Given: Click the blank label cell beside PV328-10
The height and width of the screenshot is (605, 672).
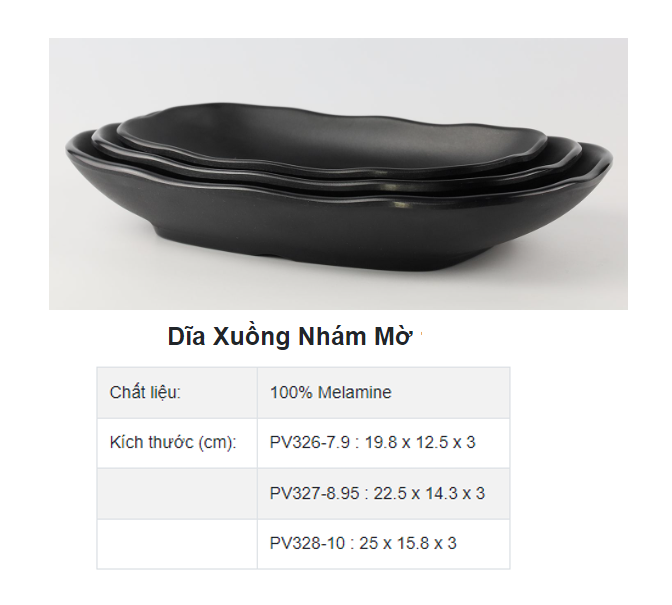Looking at the screenshot, I should pyautogui.click(x=177, y=544).
